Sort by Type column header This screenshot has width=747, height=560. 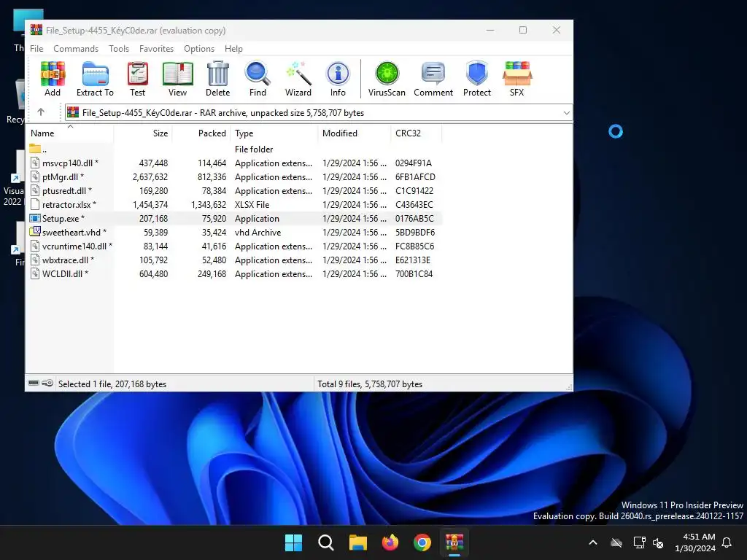coord(274,133)
